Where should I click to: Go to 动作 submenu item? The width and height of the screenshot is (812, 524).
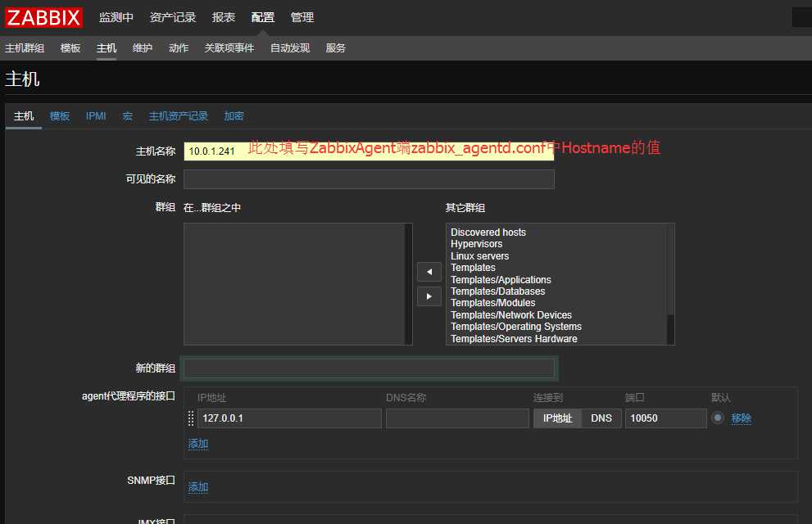coord(179,48)
